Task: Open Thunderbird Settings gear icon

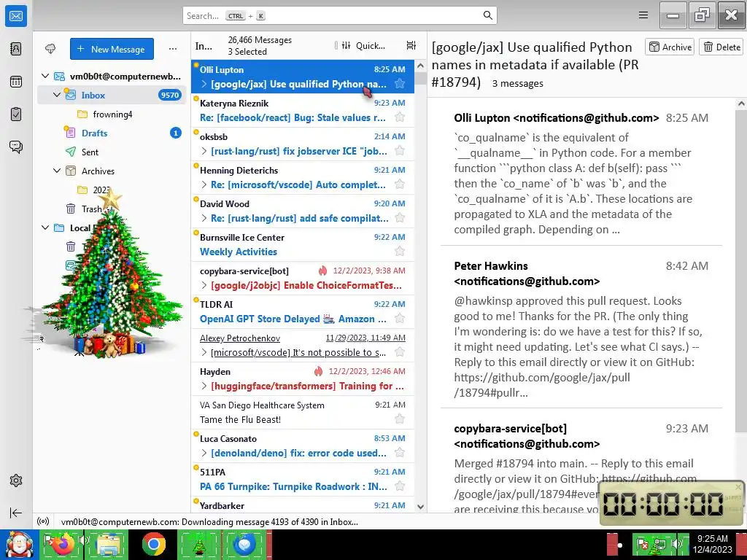Action: point(16,481)
